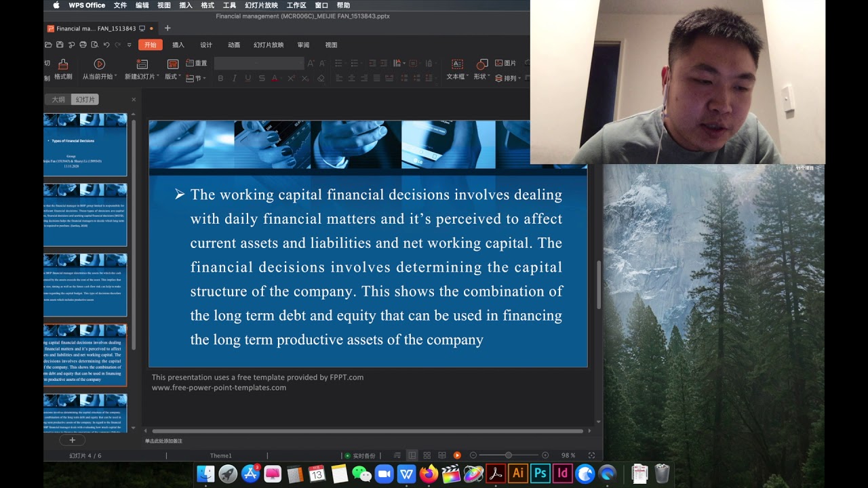Click the clear formatting eraser icon
Screen dimensions: 868x488
[x=321, y=79]
